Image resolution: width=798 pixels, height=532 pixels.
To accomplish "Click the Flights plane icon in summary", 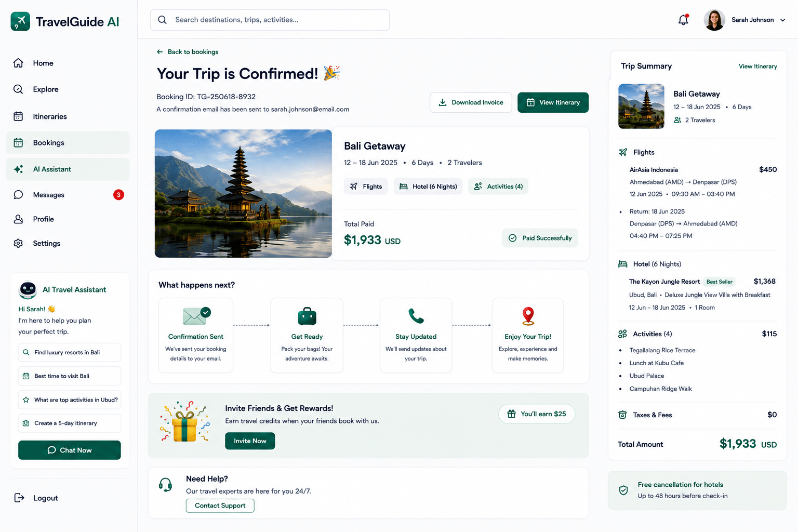I will click(x=623, y=152).
